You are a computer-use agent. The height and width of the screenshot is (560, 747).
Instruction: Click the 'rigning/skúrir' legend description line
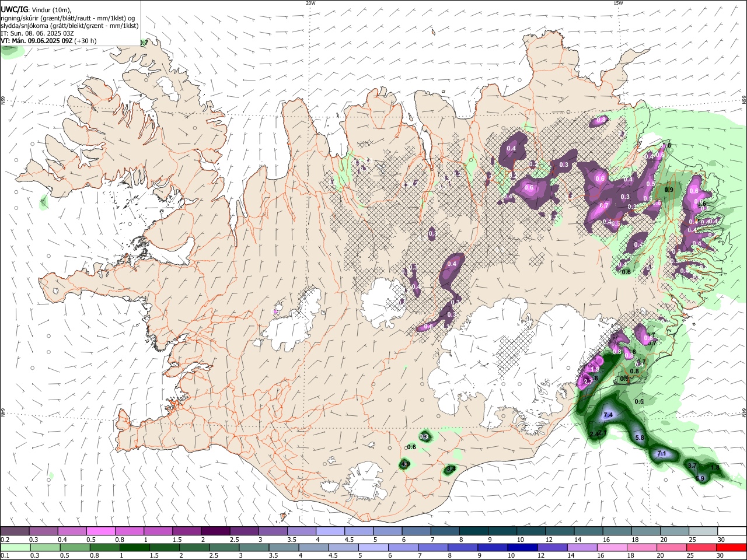pos(68,18)
